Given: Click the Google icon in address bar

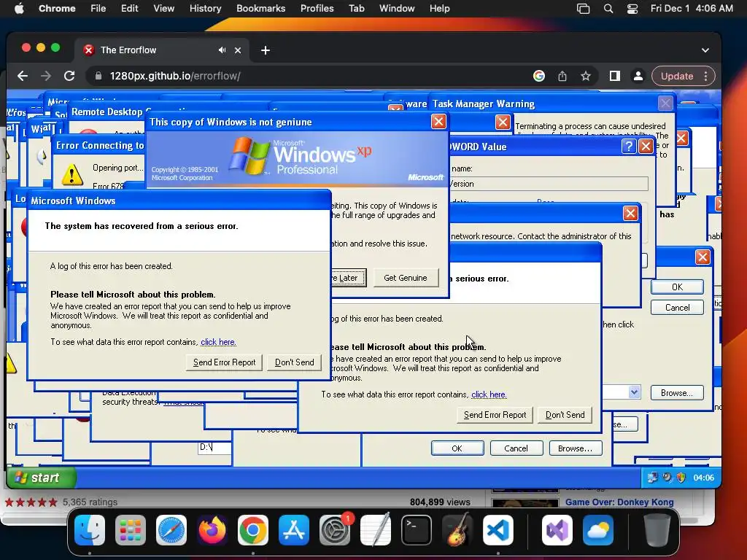Looking at the screenshot, I should (x=539, y=76).
